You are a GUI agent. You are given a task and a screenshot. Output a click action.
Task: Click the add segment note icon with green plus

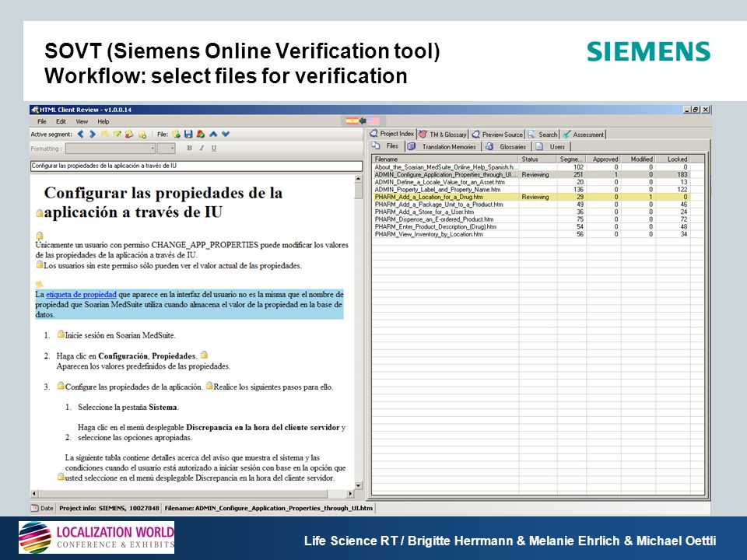pos(142,135)
